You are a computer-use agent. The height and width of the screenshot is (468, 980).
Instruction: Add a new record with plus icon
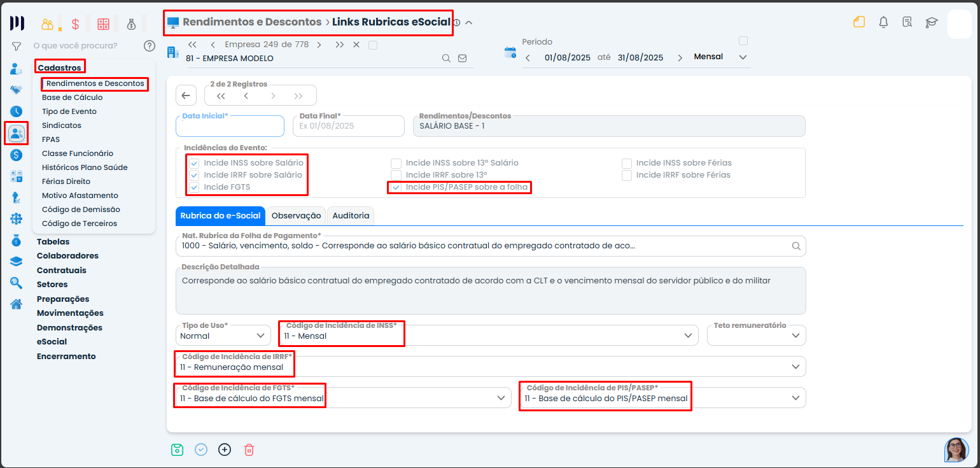225,450
